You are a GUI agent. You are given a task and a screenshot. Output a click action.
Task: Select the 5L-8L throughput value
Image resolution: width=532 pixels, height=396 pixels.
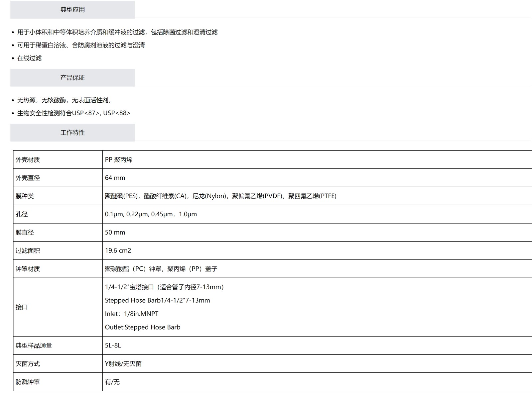[113, 346]
